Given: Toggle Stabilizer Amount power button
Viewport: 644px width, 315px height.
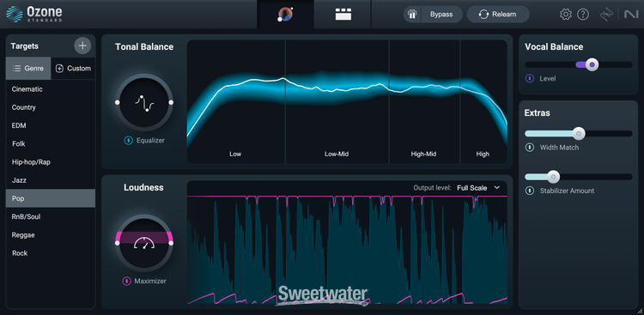Looking at the screenshot, I should pos(530,191).
